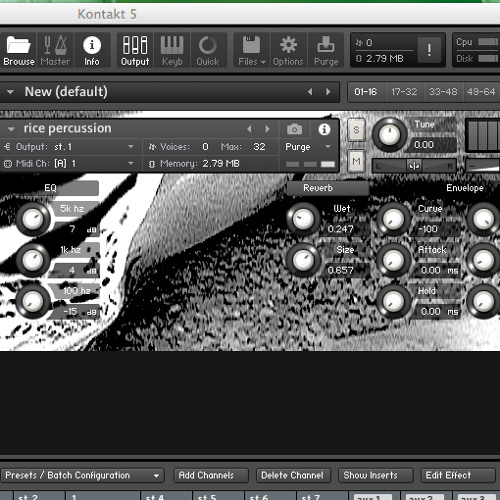Screen dimensions: 500x500
Task: Expand the New (default) multi rack menu
Action: pos(10,92)
